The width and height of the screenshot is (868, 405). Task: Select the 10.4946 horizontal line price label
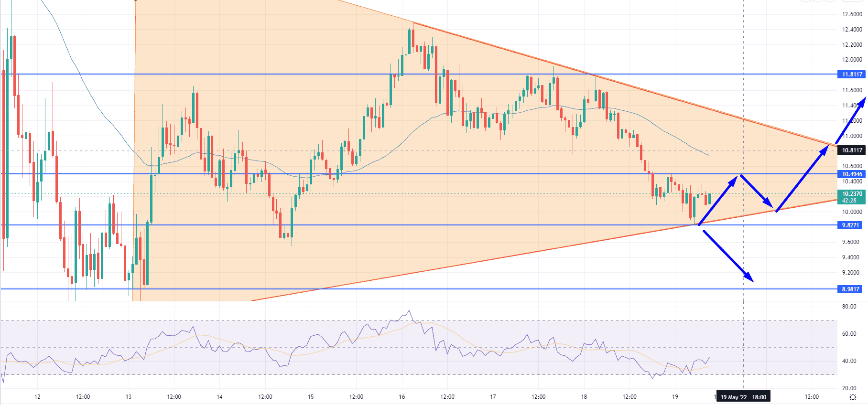(x=852, y=174)
